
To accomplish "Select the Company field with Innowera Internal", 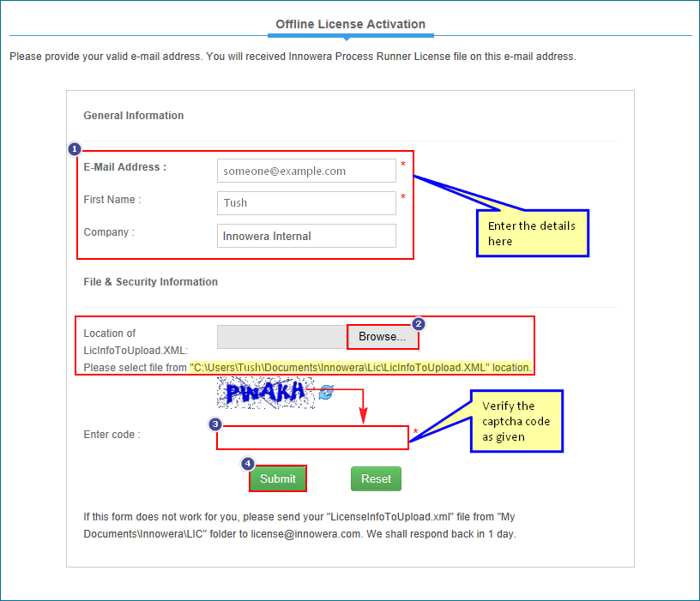I will click(306, 236).
